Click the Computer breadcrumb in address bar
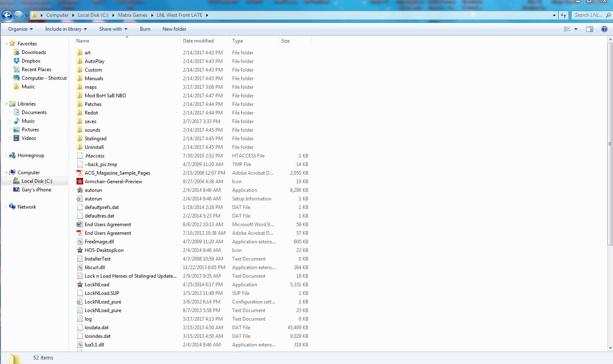 tap(57, 15)
